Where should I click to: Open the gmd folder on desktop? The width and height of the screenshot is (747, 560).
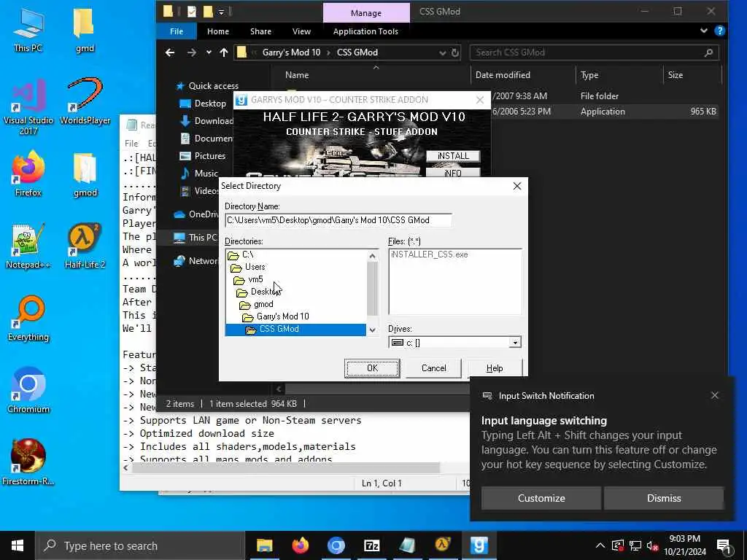[85, 29]
